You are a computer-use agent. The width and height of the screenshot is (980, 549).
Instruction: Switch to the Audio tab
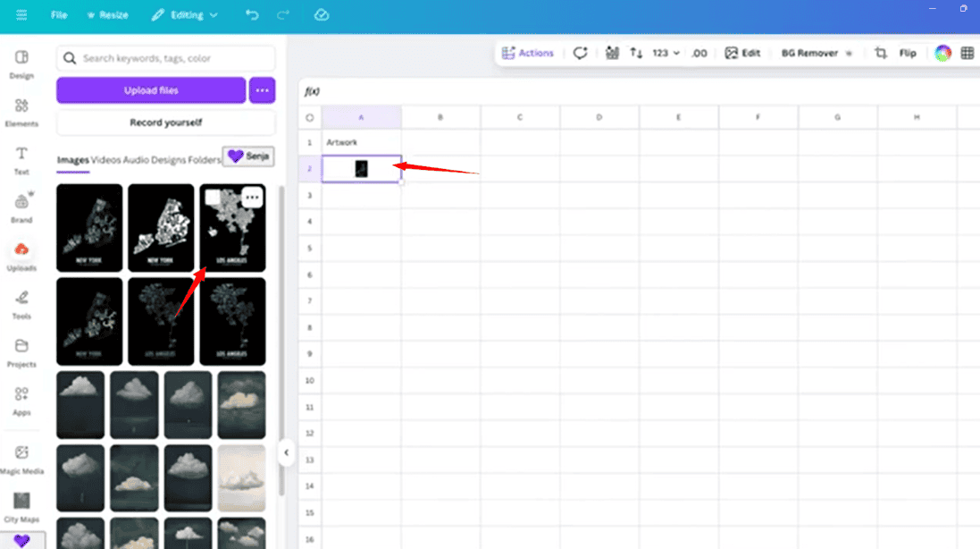136,160
